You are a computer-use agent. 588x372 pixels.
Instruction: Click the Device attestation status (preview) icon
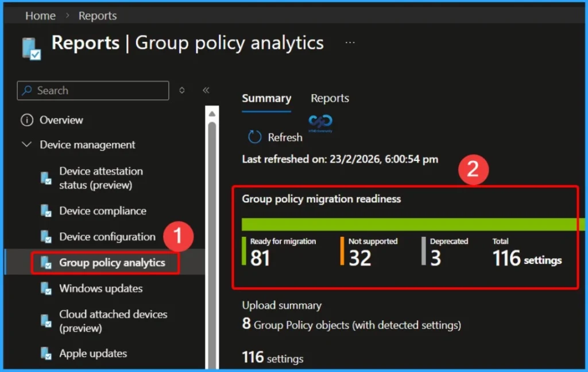coord(45,178)
